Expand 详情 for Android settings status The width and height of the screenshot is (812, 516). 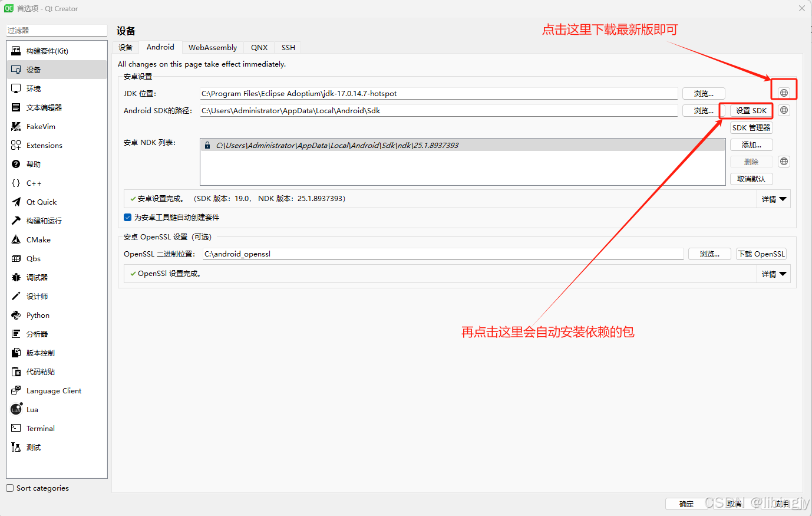(774, 199)
